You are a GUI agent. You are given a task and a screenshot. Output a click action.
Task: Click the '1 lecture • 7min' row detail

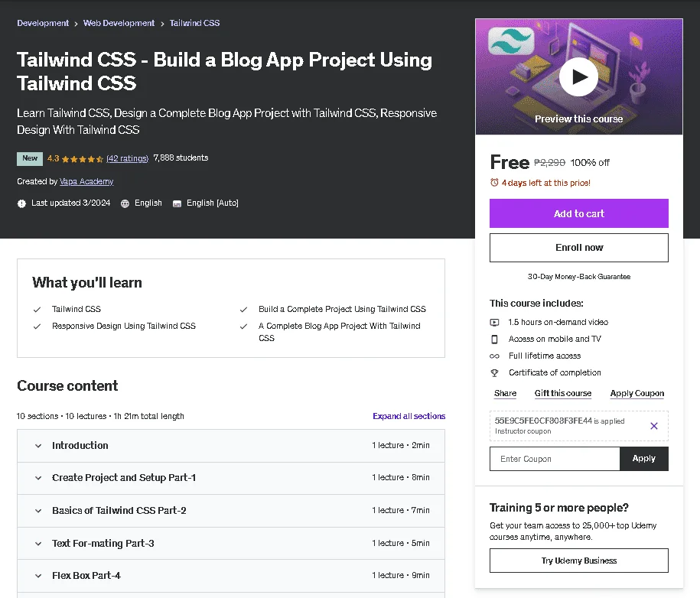click(x=400, y=510)
